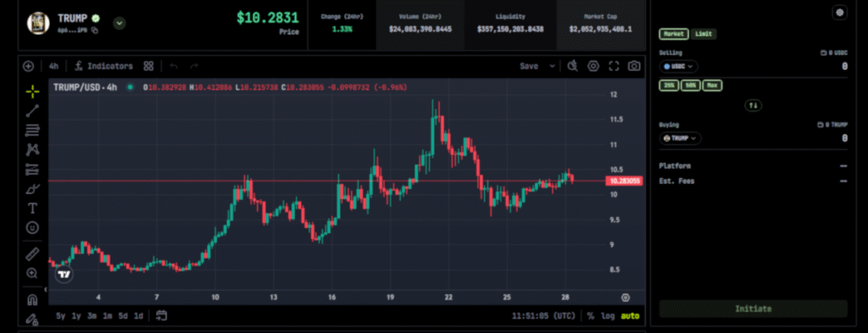Screen dimensions: 868x333
Task: Set chart range to 3m
Action: click(92, 316)
